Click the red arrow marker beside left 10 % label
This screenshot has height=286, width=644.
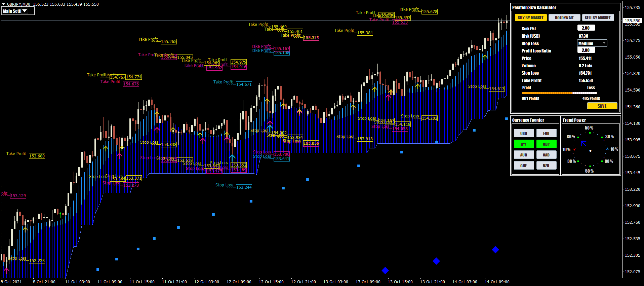[574, 149]
